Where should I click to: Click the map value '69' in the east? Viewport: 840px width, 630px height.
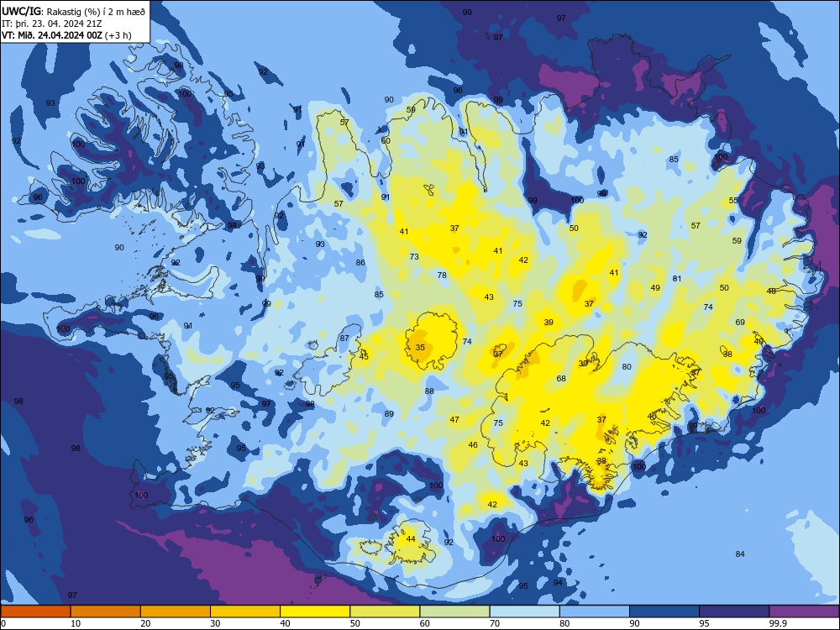coord(740,322)
